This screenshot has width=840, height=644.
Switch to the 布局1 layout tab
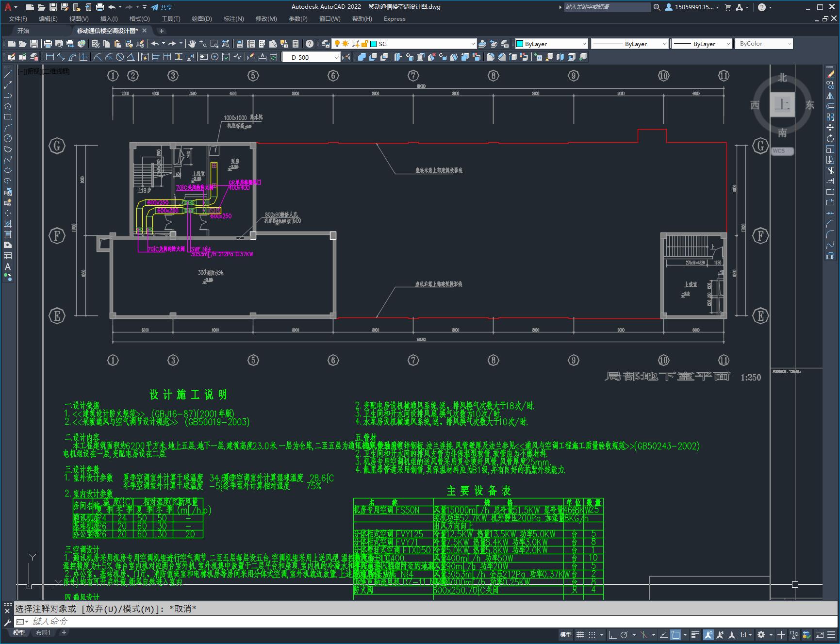[x=43, y=632]
